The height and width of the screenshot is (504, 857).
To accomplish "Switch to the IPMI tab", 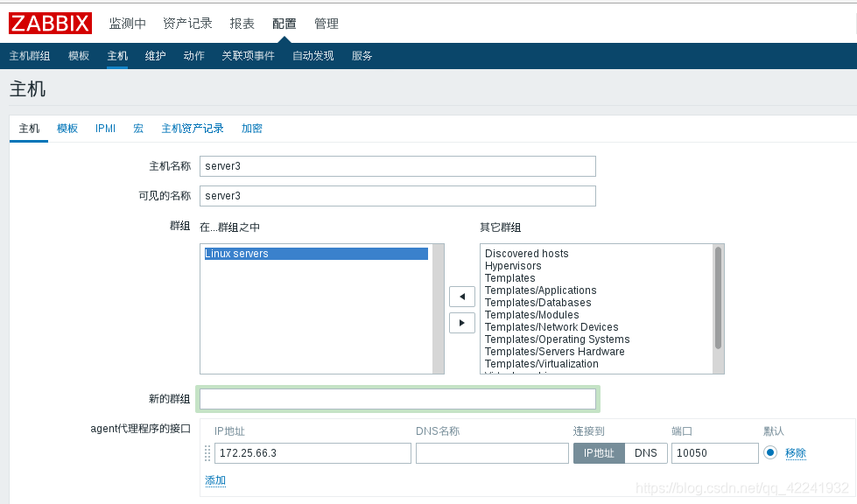I will pyautogui.click(x=106, y=129).
